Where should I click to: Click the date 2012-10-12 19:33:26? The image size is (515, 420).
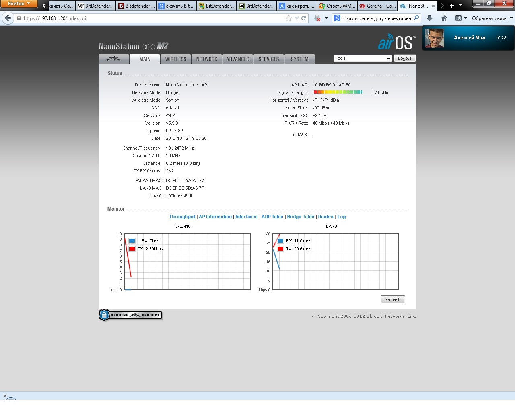tap(186, 138)
